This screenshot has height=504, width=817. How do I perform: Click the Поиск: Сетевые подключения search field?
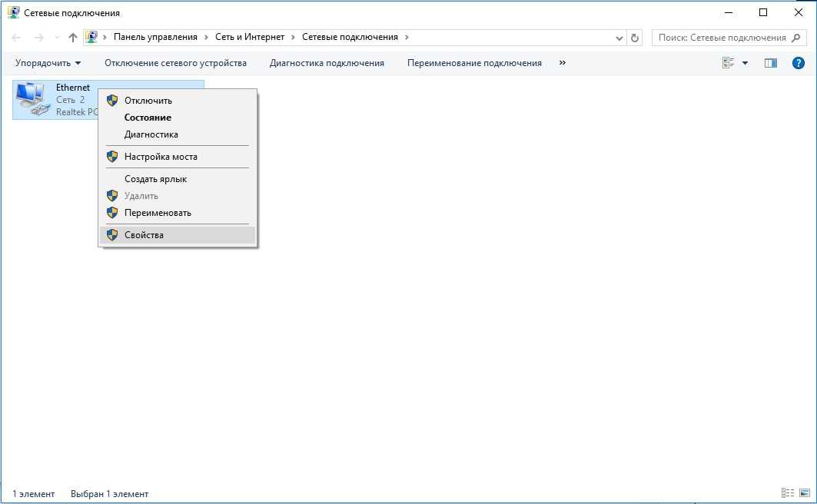(722, 38)
